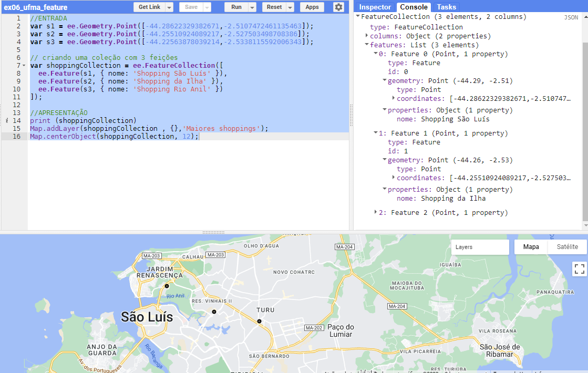Click the editor-console vertical splitter handle
This screenshot has width=588, height=373.
tap(352, 115)
